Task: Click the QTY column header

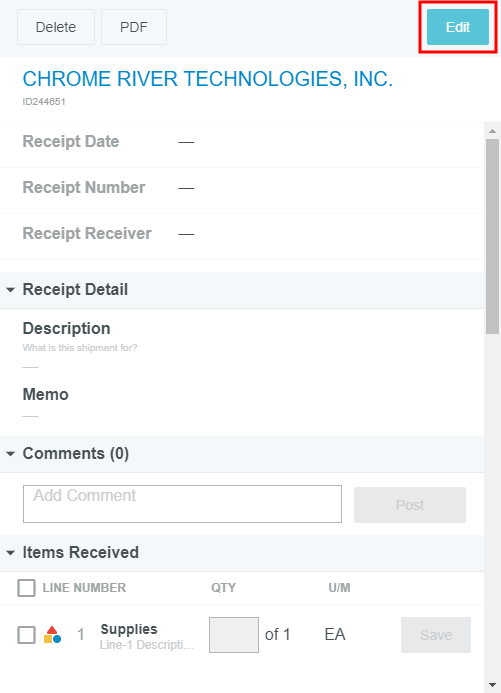Action: tap(223, 588)
